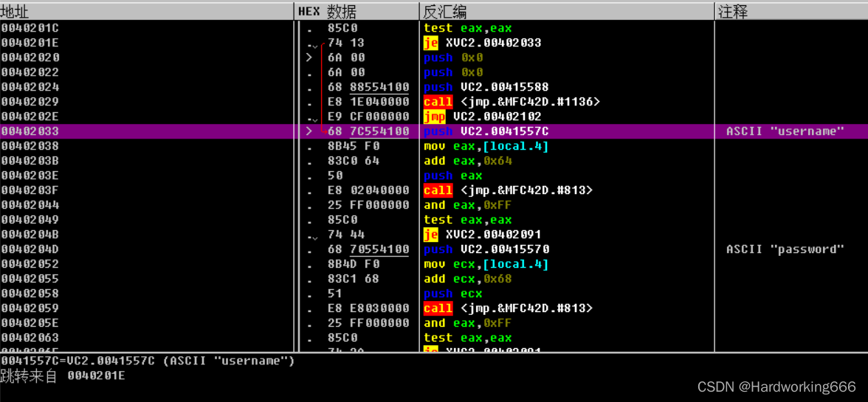Click hex bytes 74 44
Screen dimensions: 868x402
(x=346, y=235)
